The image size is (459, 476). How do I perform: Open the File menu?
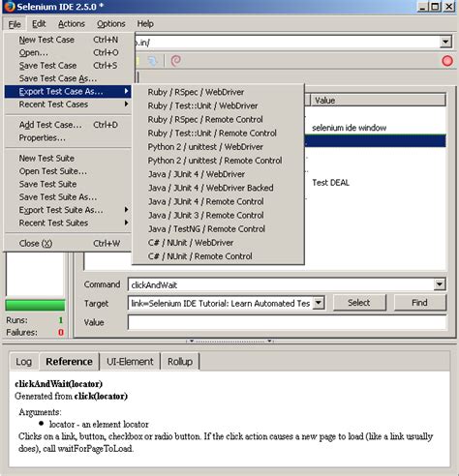point(15,24)
